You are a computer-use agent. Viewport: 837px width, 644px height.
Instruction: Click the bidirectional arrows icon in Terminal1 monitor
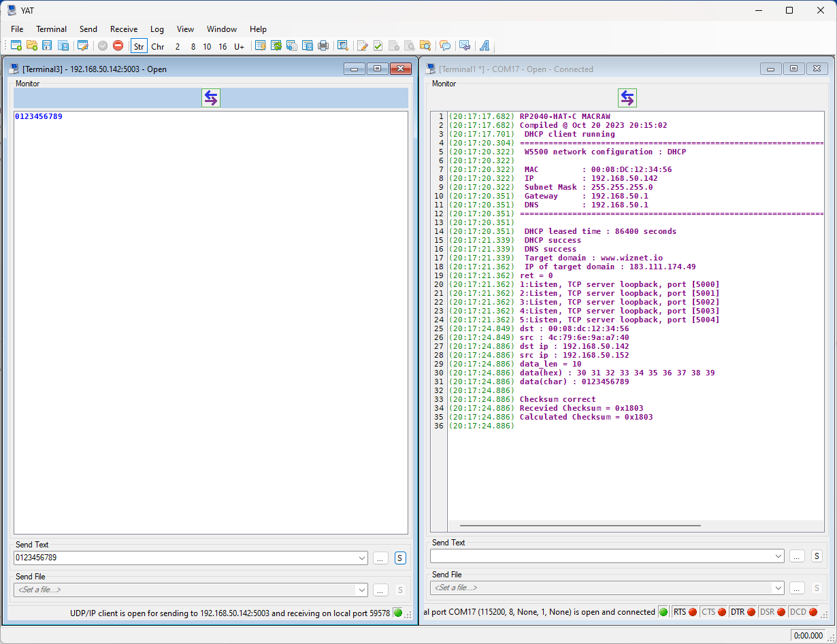627,98
